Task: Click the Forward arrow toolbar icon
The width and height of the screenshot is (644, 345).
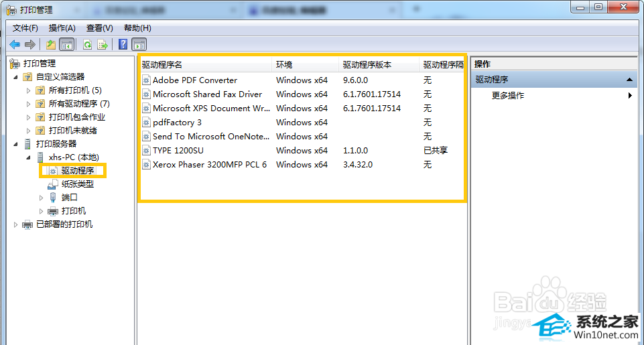Action: (30, 44)
